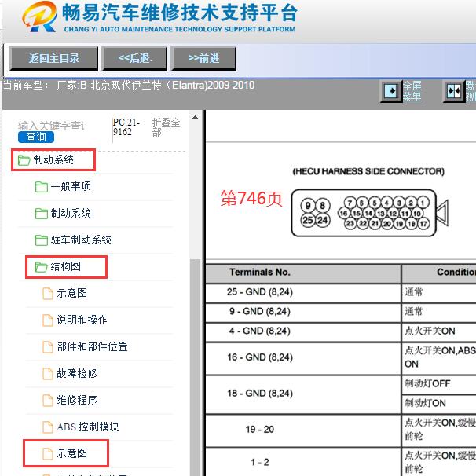Click the 制动灯OFF condition cell

pos(438,384)
